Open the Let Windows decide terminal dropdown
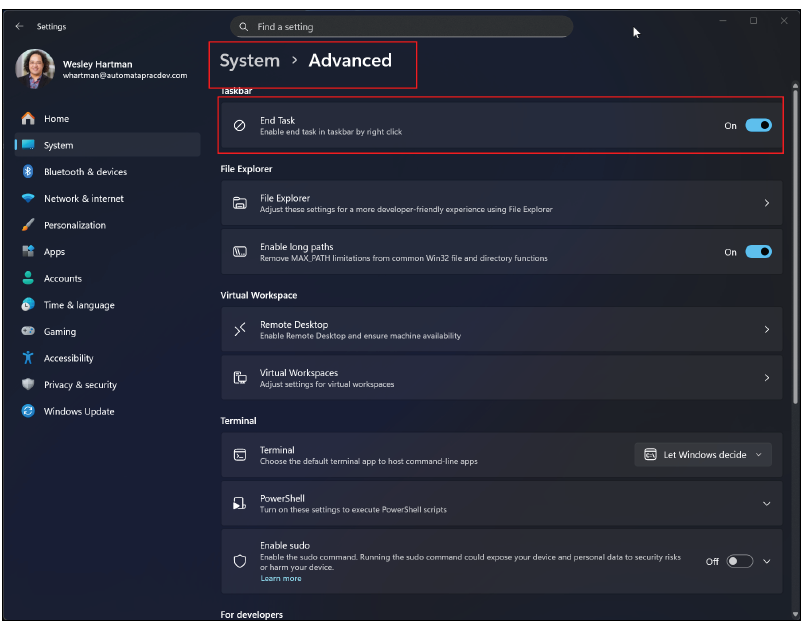This screenshot has height=642, width=810. (703, 455)
